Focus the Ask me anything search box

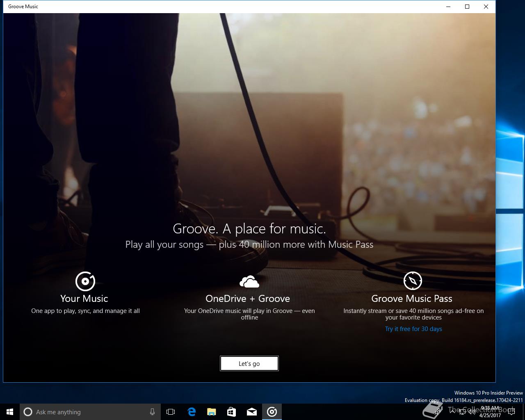(x=89, y=412)
